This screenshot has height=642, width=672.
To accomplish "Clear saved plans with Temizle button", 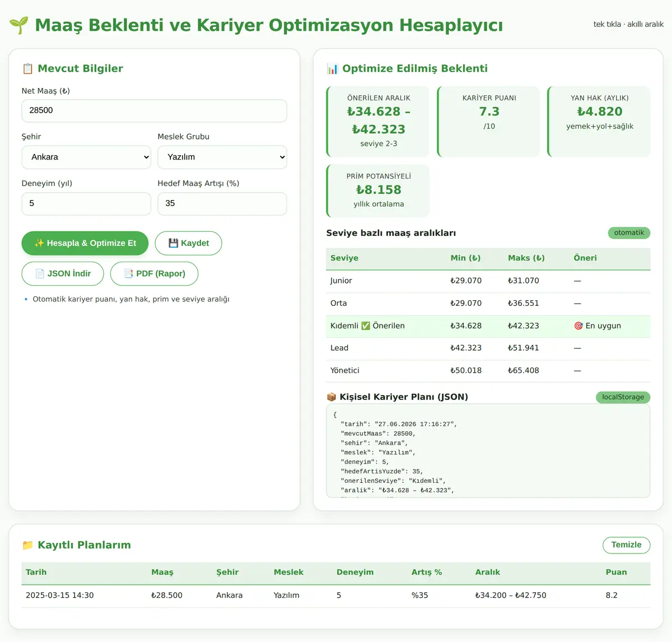I will pyautogui.click(x=626, y=545).
